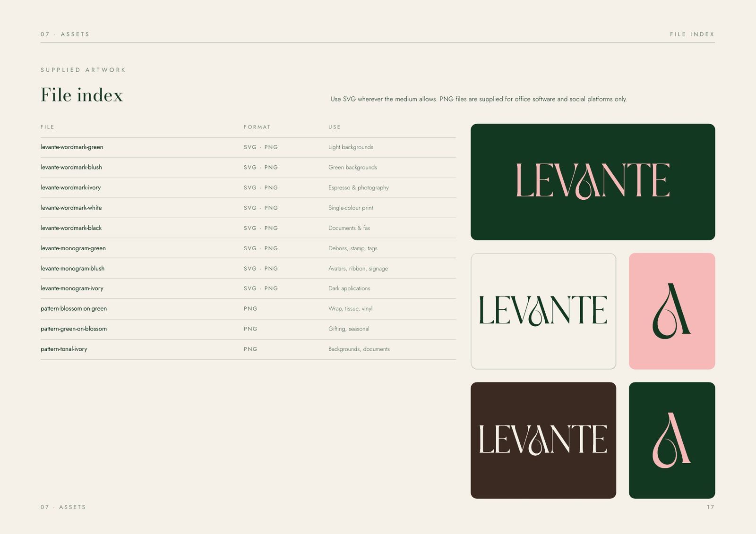The width and height of the screenshot is (756, 534).
Task: Click the blush LEVANTE wordmark on green card
Action: pyautogui.click(x=593, y=181)
